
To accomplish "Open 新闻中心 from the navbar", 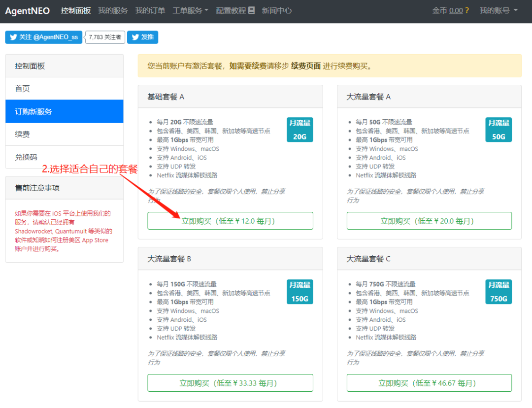I will coord(276,10).
